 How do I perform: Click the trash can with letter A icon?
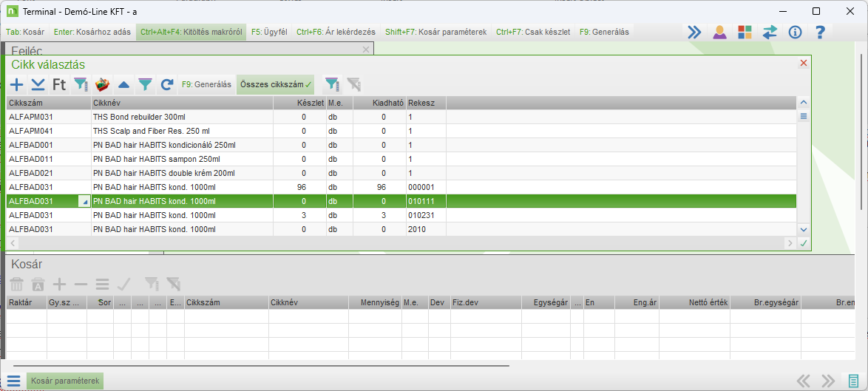point(38,285)
